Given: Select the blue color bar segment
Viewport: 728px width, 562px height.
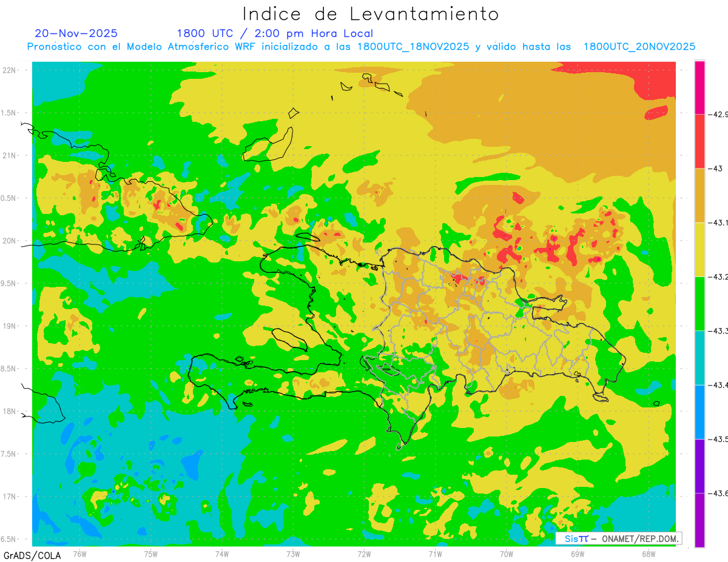Looking at the screenshot, I should (699, 412).
